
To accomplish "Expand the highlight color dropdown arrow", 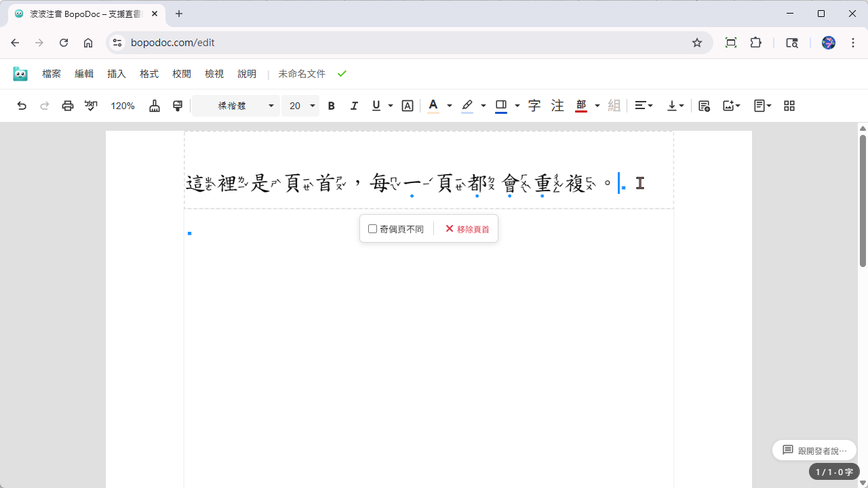I will click(x=483, y=106).
